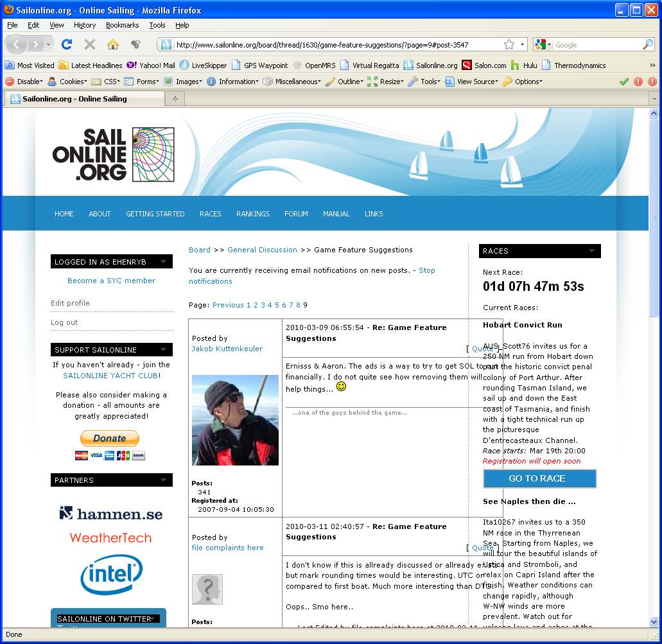Open the LiveSkipper bookmark
This screenshot has width=662, height=644.
(x=203, y=65)
